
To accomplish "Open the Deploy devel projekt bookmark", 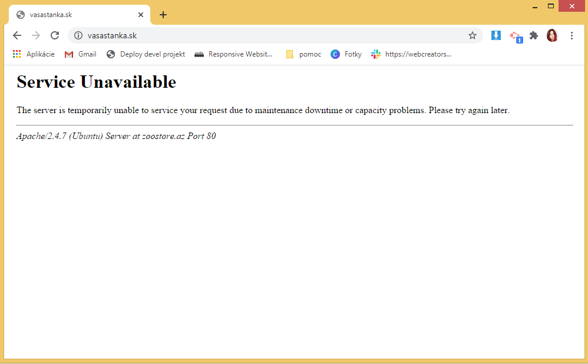I will pos(146,54).
